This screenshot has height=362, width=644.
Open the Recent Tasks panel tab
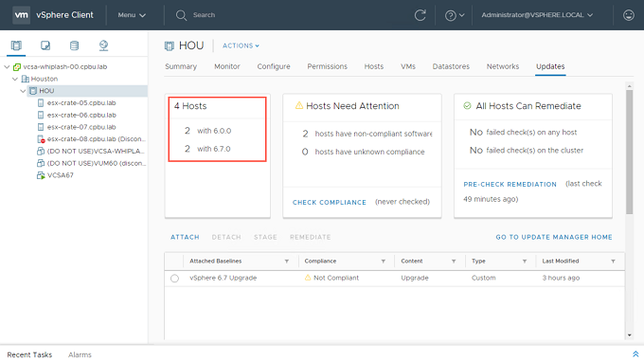click(29, 354)
